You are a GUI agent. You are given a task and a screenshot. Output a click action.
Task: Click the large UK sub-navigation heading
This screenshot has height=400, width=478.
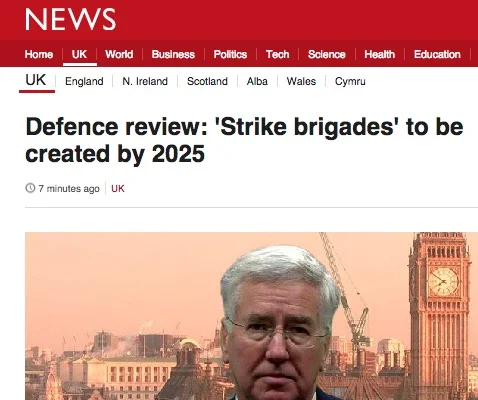pos(36,80)
